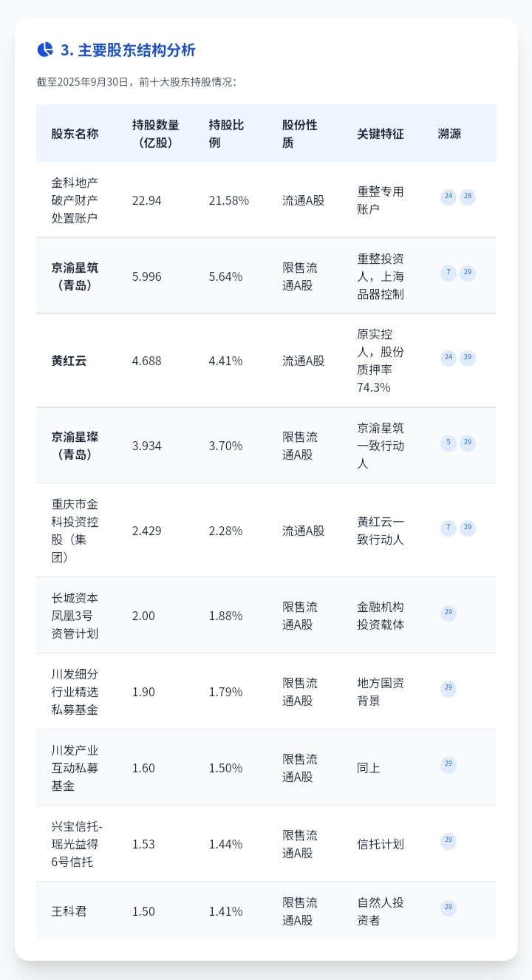Open citation 29 for 川发产业互动私募基金
Viewport: 532px width, 980px height.
[449, 765]
